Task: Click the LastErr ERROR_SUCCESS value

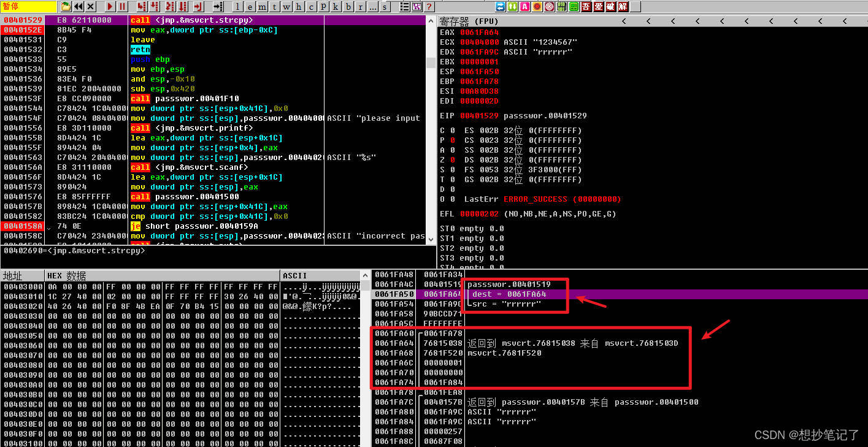Action: point(563,199)
